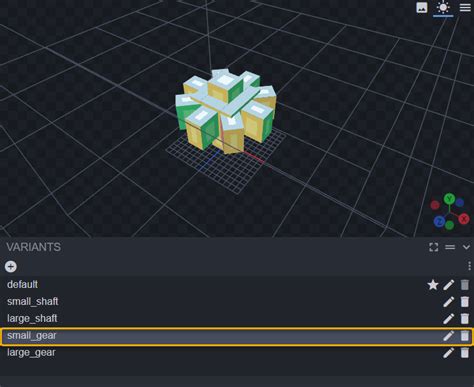
Task: Maximize the Variants panel with fullscreen icon
Action: [x=434, y=247]
